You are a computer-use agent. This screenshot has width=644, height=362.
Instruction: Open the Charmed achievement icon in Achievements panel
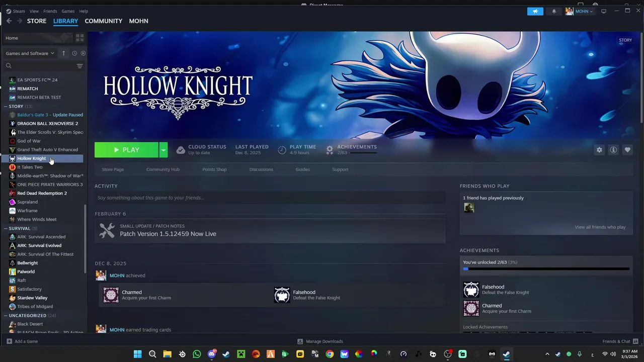(471, 308)
